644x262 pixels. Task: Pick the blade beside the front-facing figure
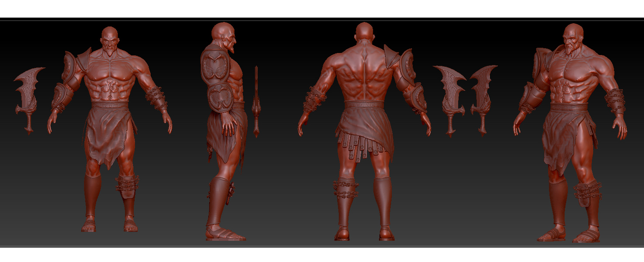[x=29, y=100]
